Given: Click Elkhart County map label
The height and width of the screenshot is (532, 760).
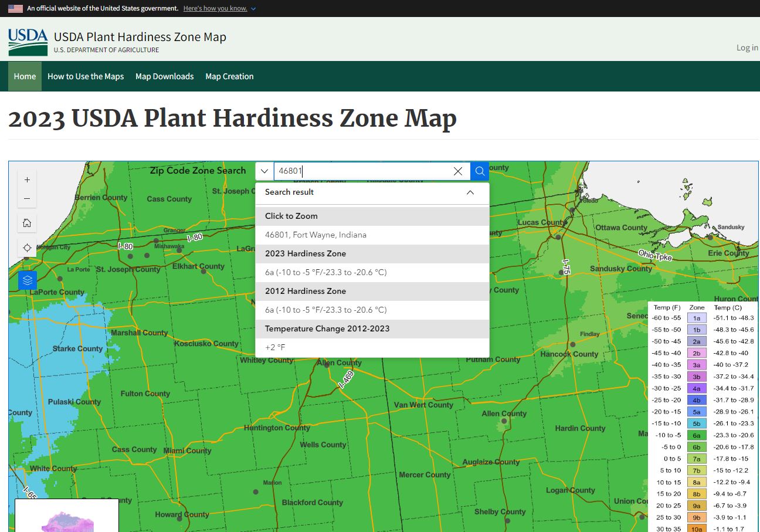Looking at the screenshot, I should pyautogui.click(x=198, y=266).
